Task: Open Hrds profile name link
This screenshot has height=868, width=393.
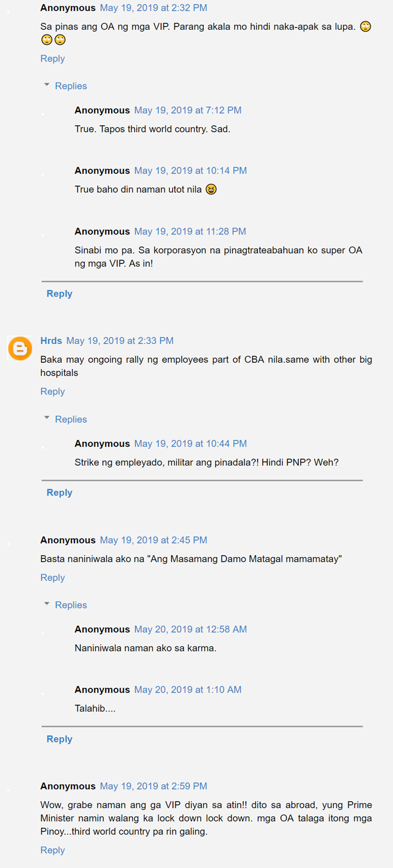Action: coord(51,340)
